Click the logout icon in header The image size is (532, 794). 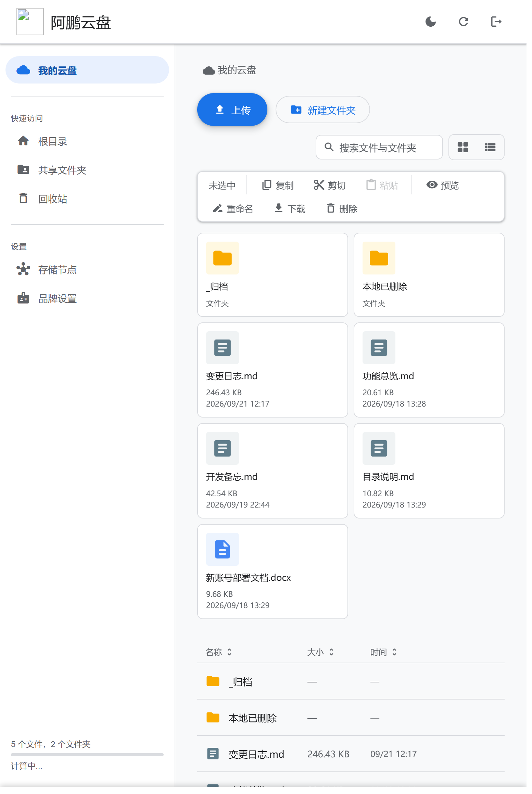pyautogui.click(x=496, y=22)
